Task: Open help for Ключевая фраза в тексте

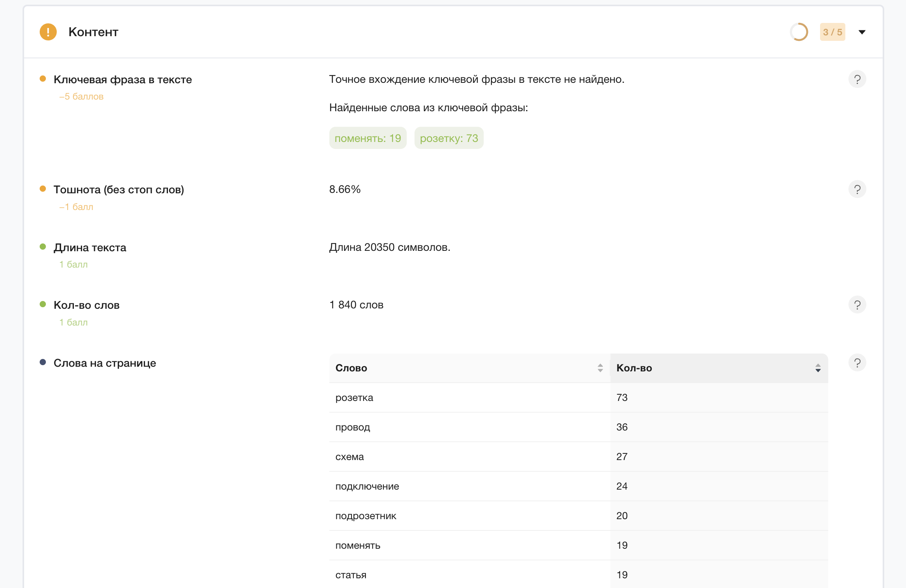Action: 857,79
